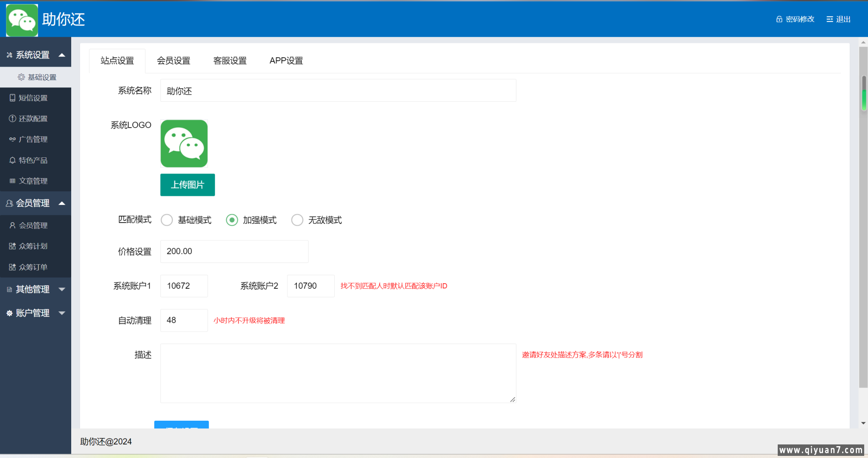Collapse the 系统设置 menu arrow
The height and width of the screenshot is (458, 868).
(x=62, y=55)
